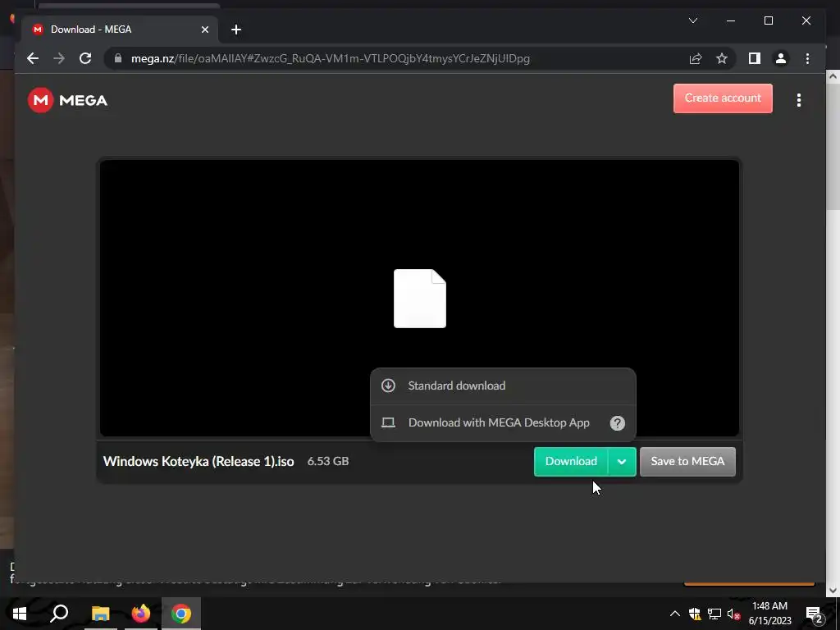Select the Download - MEGA tab
This screenshot has width=840, height=630.
[120, 30]
